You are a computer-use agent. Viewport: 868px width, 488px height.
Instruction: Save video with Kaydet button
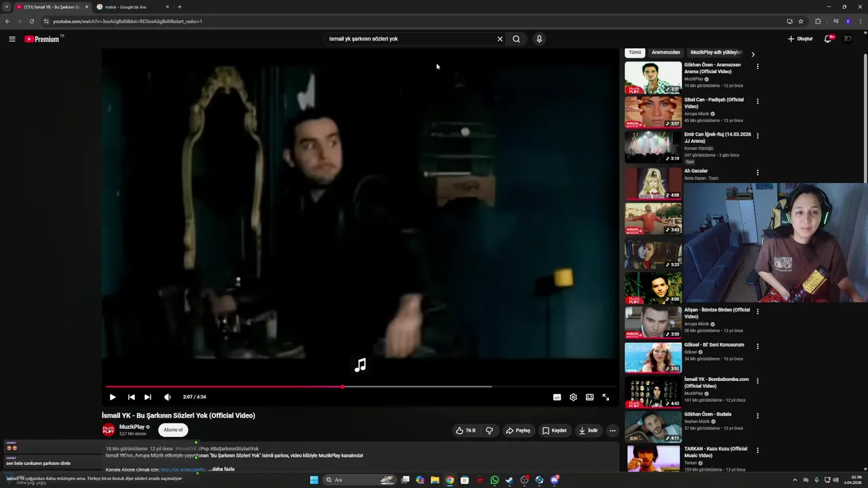click(554, 430)
